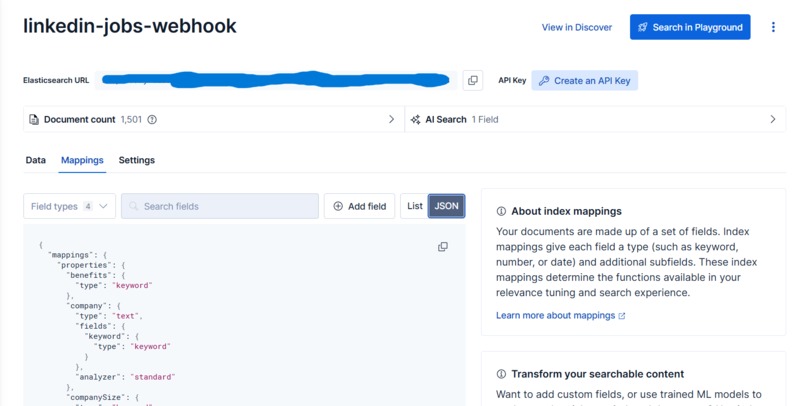The width and height of the screenshot is (806, 406).
Task: Copy the Elasticsearch URL to clipboard
Action: pos(472,80)
